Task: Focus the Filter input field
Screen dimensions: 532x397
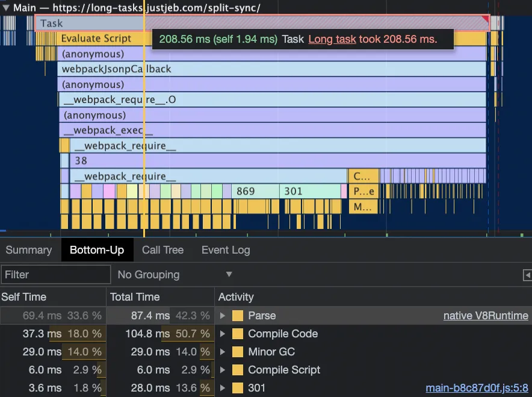Action: coord(56,274)
